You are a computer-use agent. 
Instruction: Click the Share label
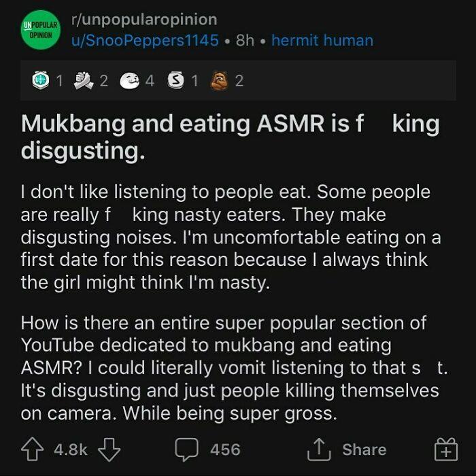364,449
